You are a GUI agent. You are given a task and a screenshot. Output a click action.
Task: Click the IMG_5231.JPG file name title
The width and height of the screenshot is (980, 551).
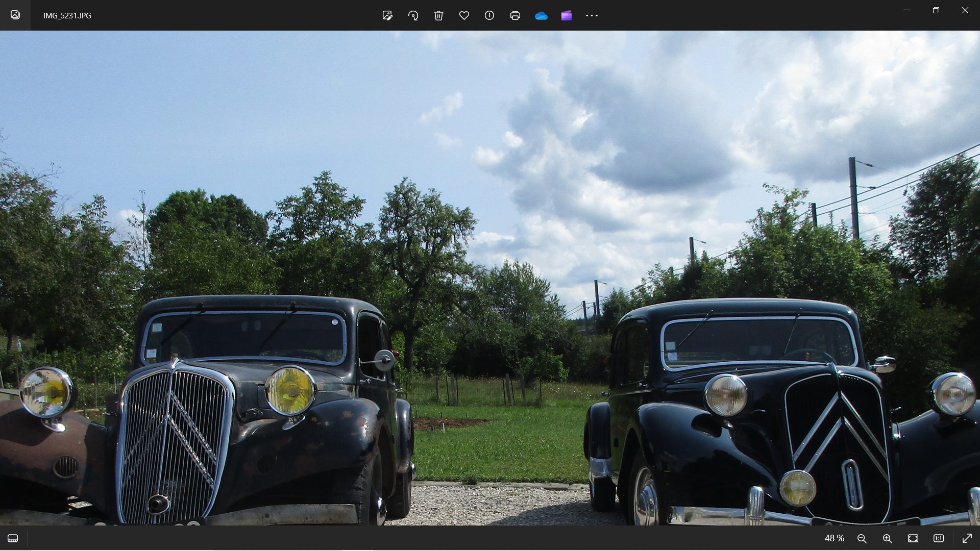[67, 15]
